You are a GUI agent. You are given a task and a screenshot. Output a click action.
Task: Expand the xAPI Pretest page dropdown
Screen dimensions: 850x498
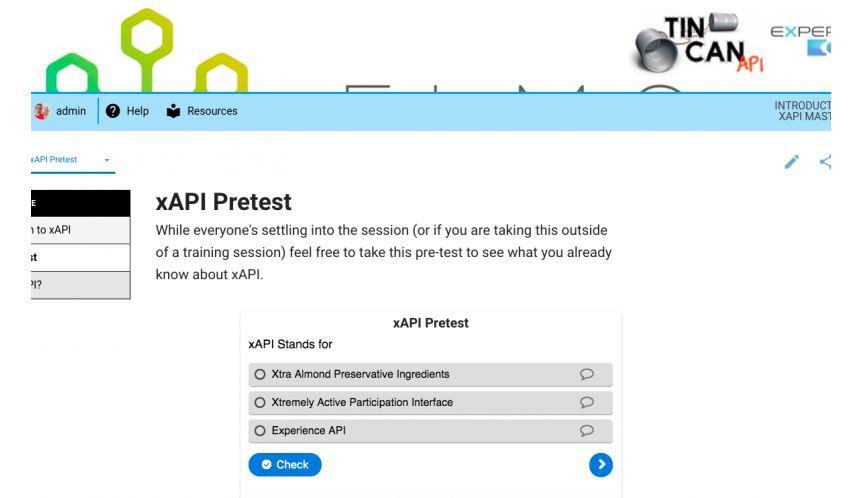[107, 160]
